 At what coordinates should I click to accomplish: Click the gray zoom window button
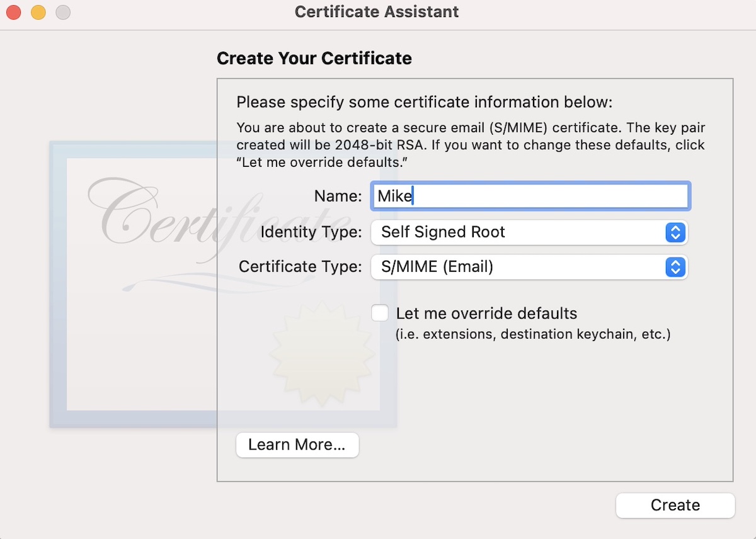pyautogui.click(x=62, y=11)
